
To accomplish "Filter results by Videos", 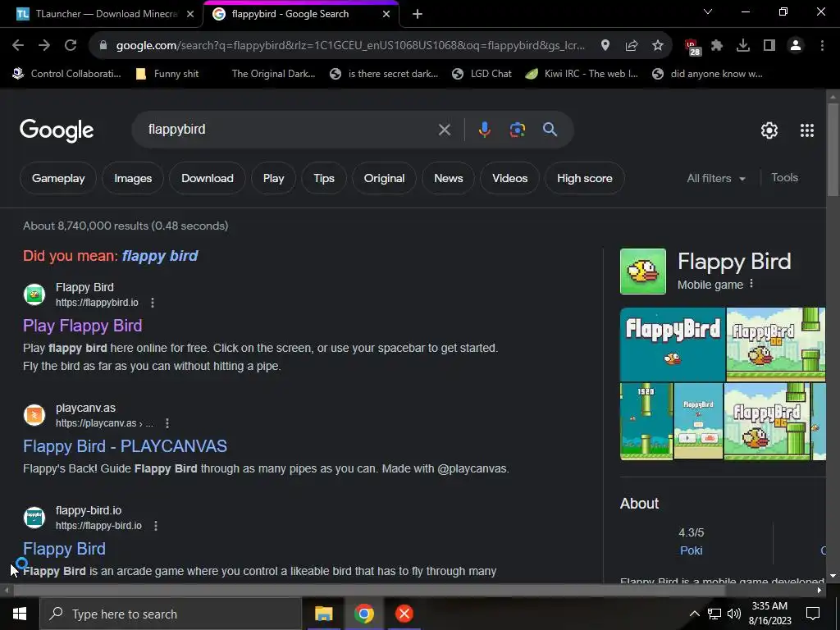I will click(509, 178).
